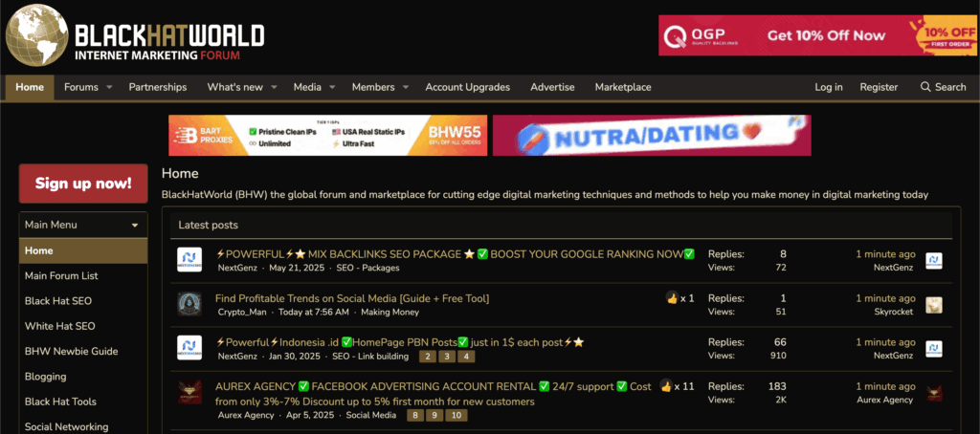The image size is (980, 434).
Task: Go to page 4 of Indonesia PBN thread
Action: 466,358
